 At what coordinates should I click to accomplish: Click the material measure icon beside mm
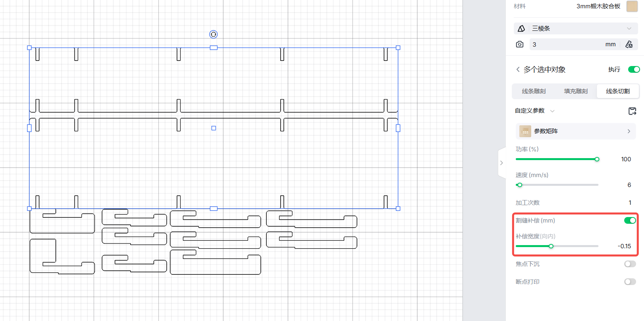click(629, 44)
